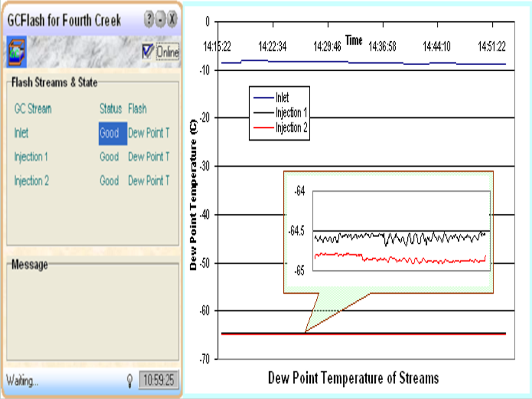Viewport: 532px width, 399px height.
Task: Select the Injection 2 stream
Action: pyautogui.click(x=32, y=181)
